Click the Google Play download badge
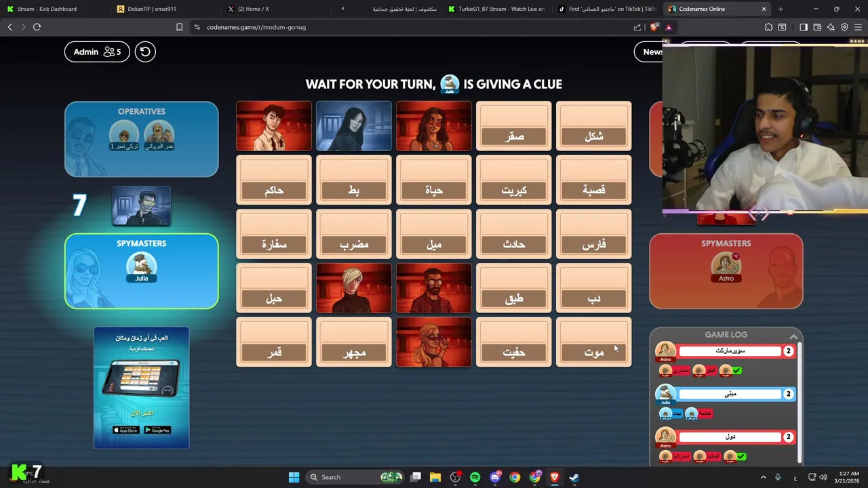This screenshot has height=488, width=868. pos(157,430)
